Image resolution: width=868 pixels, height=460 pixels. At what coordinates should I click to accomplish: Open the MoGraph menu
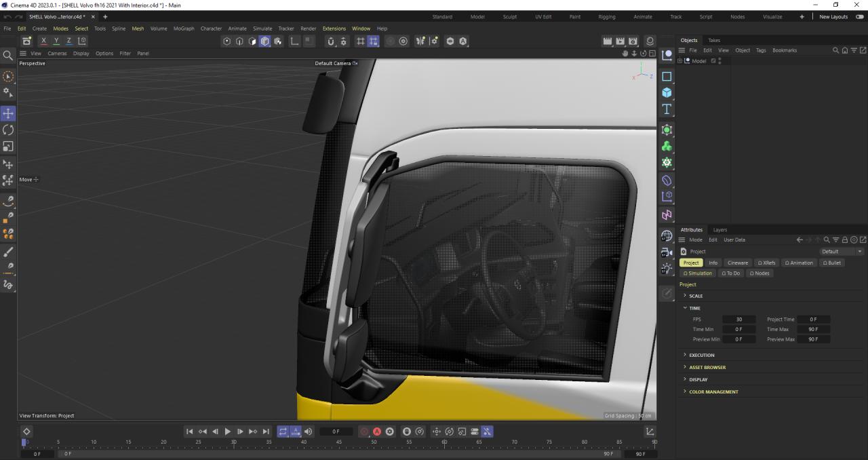tap(183, 28)
